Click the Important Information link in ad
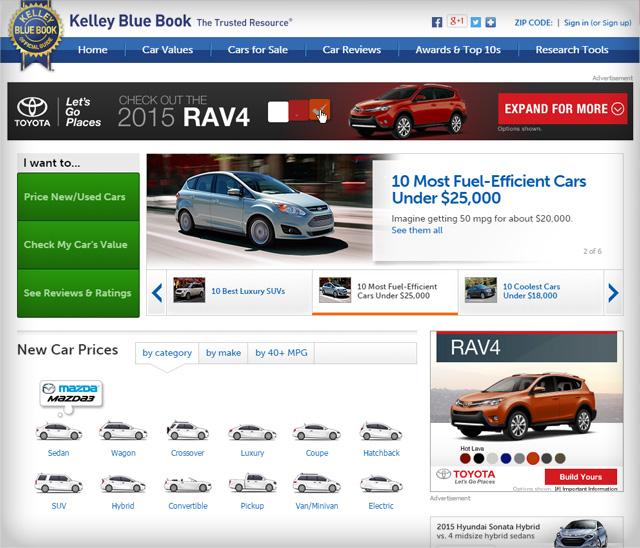This screenshot has height=548, width=640. [x=586, y=488]
